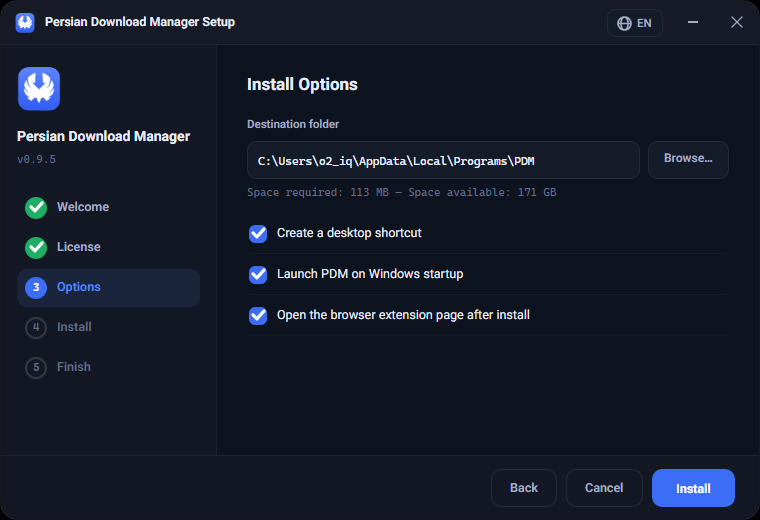Click the Back button

pos(523,488)
